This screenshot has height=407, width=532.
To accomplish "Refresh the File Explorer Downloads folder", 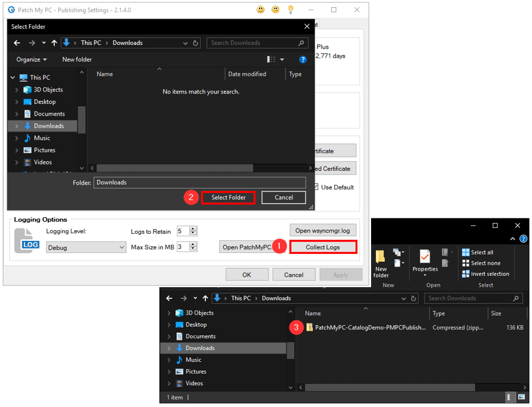I will click(414, 298).
